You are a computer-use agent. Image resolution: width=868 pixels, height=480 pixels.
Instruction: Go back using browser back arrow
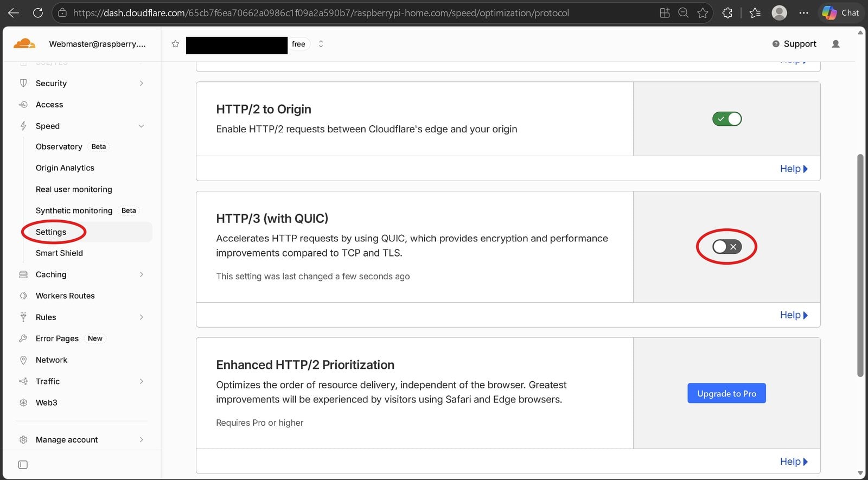click(14, 12)
